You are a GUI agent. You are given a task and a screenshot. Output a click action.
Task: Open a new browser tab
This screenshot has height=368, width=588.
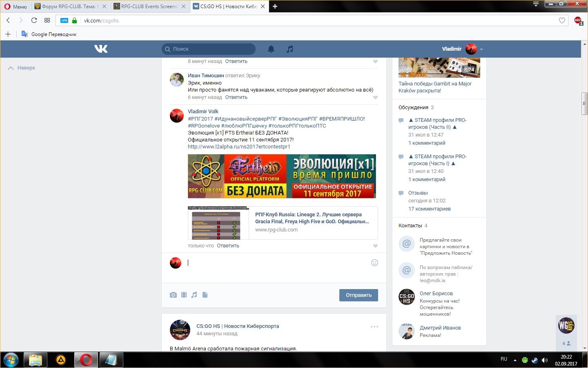pyautogui.click(x=275, y=6)
